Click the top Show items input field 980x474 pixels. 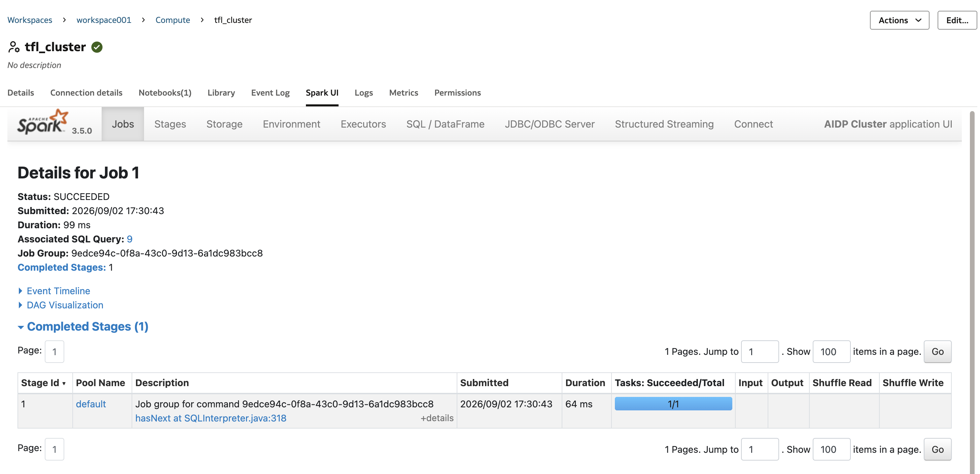point(831,351)
